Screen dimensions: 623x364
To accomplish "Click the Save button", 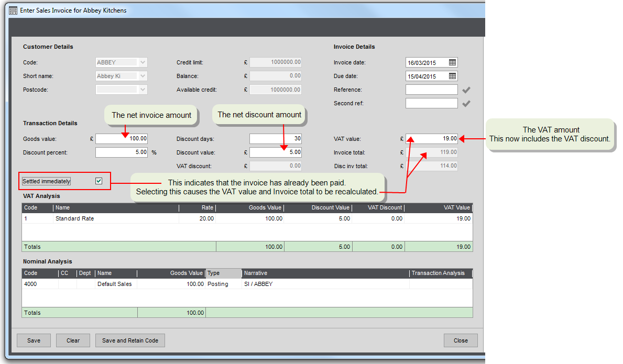I will [34, 340].
